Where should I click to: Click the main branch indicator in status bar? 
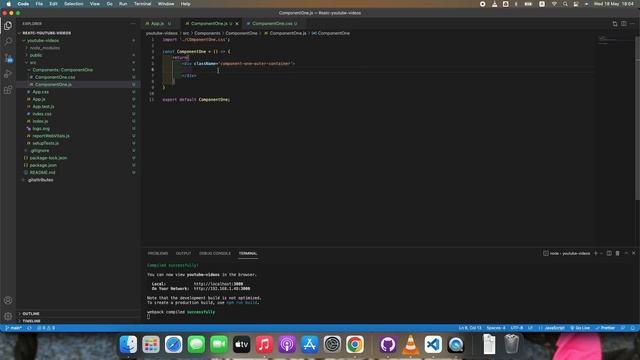(14, 328)
